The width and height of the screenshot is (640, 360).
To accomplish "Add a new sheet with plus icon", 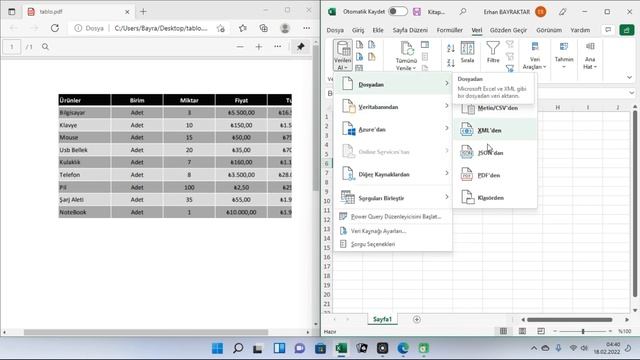I will (x=416, y=319).
